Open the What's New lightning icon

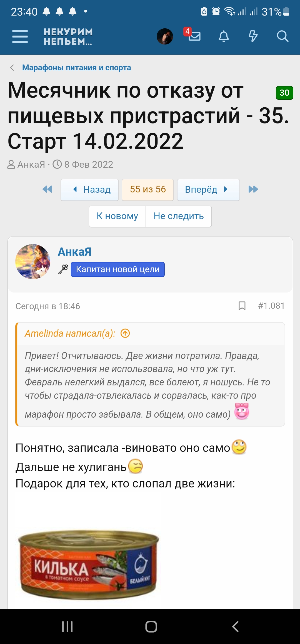[x=253, y=36]
